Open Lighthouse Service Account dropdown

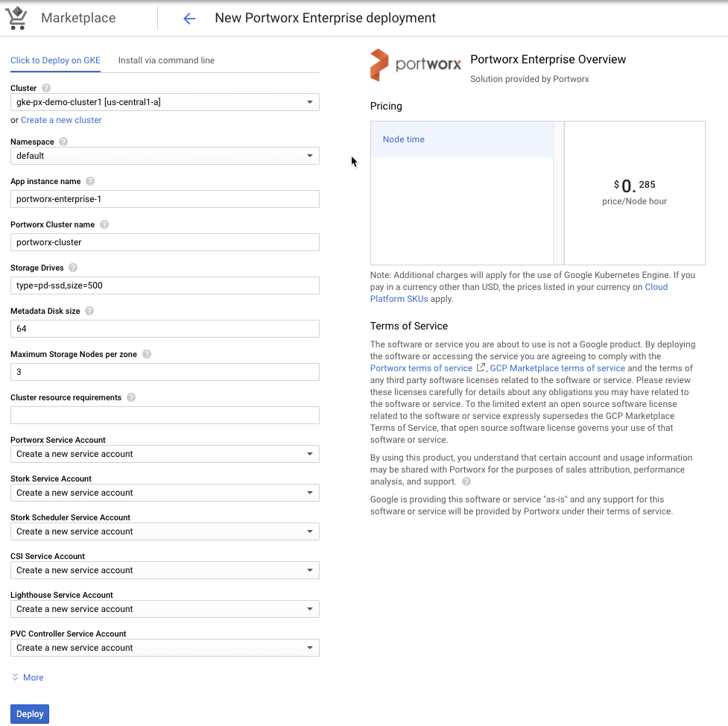[x=165, y=609]
